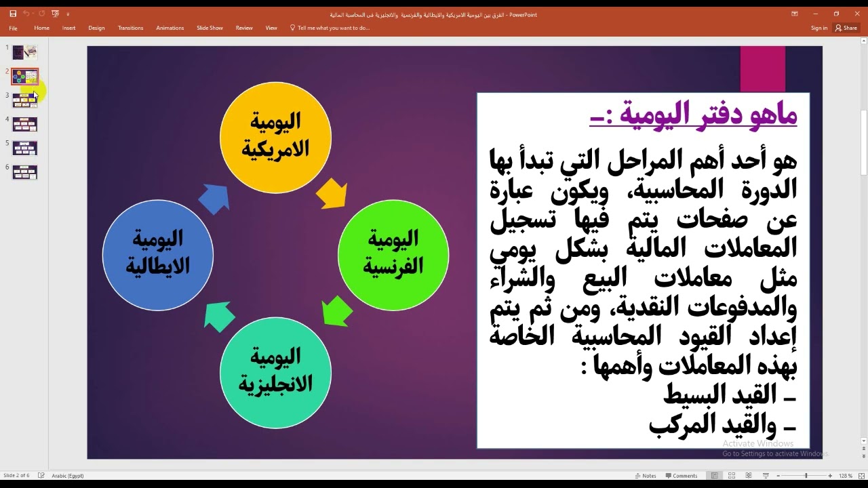Screen dimensions: 868x488
Task: Open the Slide Show tab
Action: (210, 28)
